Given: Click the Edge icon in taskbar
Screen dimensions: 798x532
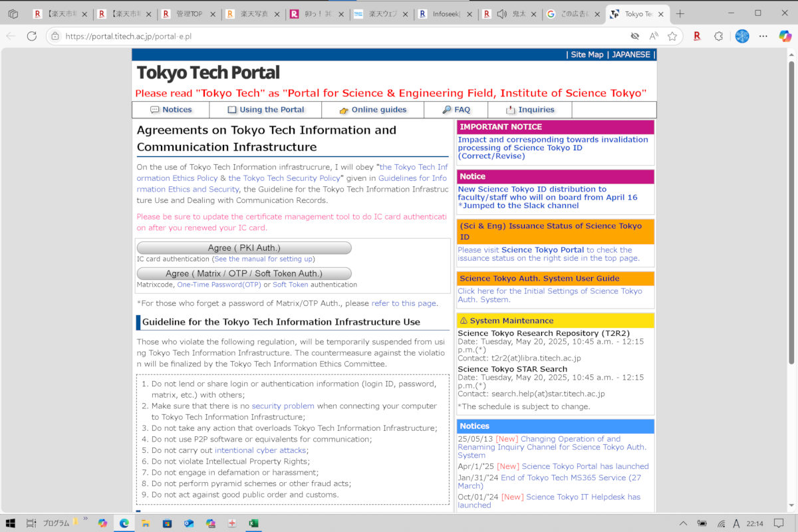Looking at the screenshot, I should coord(124,523).
